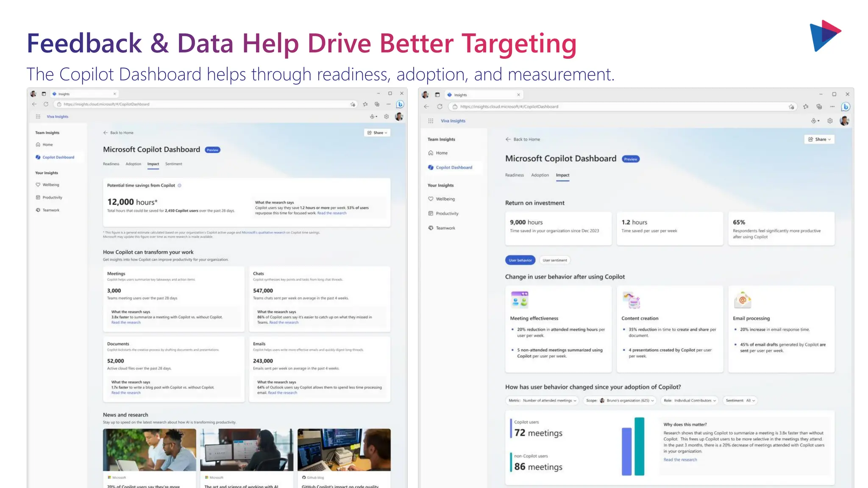Select Impact tab in right window
This screenshot has width=868, height=488.
coord(562,175)
